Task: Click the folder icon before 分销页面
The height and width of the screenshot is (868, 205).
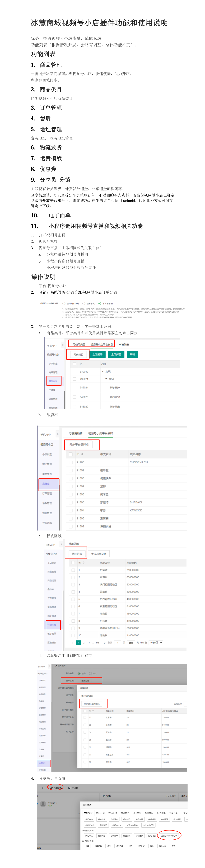Action: [x=83, y=830]
